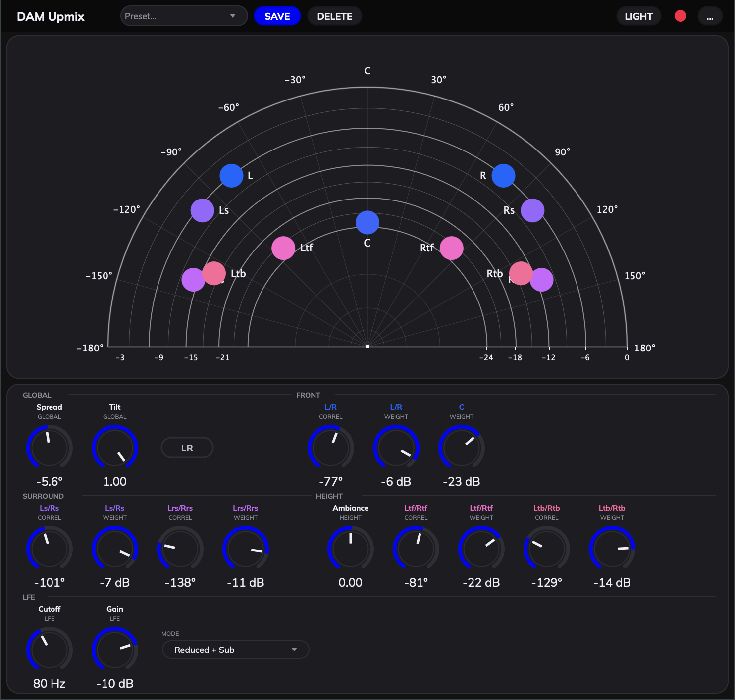Viewport: 735px width, 700px height.
Task: Click the -5.6° Spread value
Action: point(50,482)
